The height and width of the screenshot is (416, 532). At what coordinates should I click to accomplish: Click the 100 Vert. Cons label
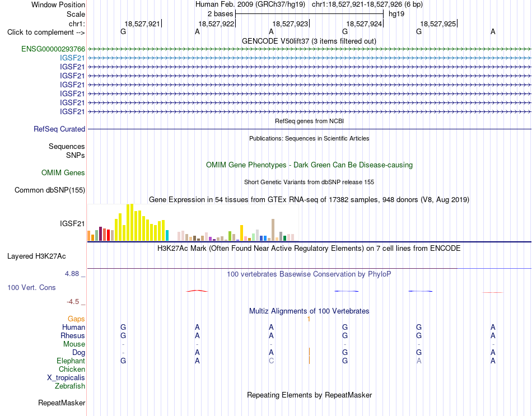pyautogui.click(x=31, y=287)
